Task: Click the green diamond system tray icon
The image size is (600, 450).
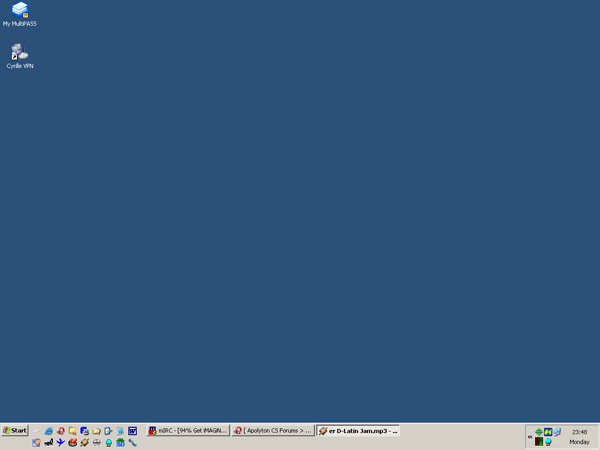Action: click(x=538, y=432)
